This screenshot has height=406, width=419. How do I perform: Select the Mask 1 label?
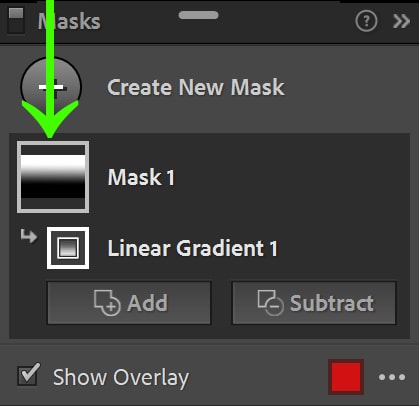click(141, 177)
